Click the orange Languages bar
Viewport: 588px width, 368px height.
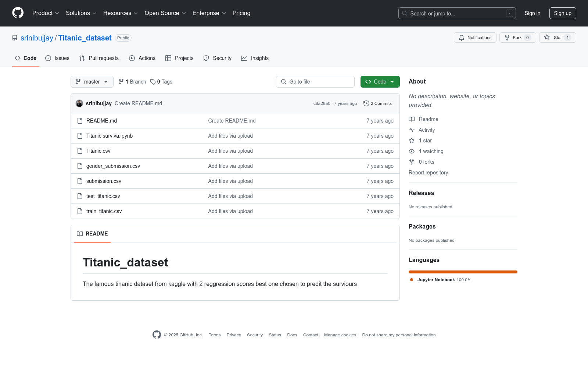click(x=463, y=272)
